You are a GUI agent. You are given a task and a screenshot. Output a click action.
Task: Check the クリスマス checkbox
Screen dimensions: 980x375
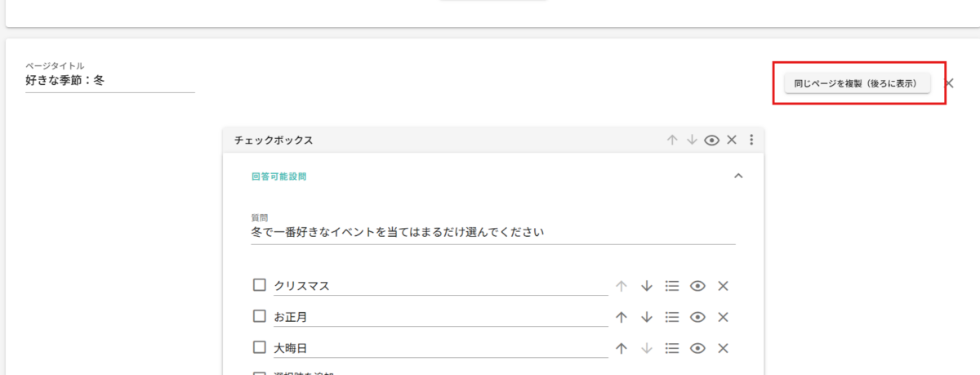260,285
